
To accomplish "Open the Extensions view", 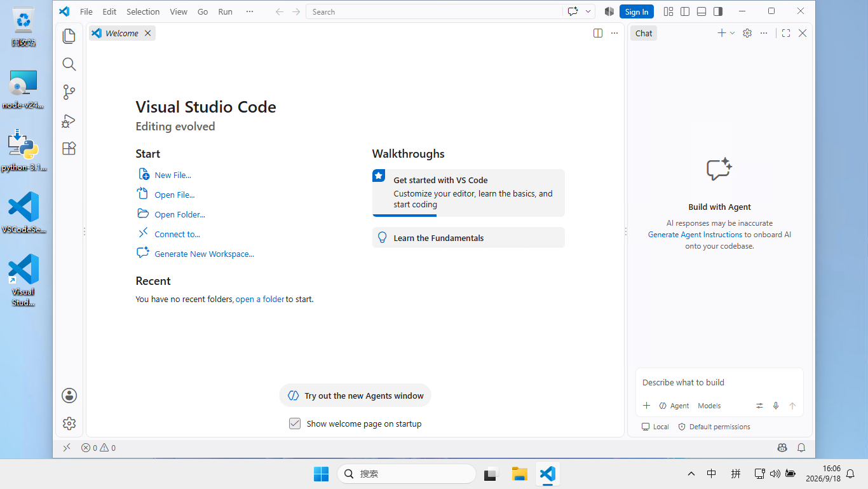I will (x=69, y=148).
